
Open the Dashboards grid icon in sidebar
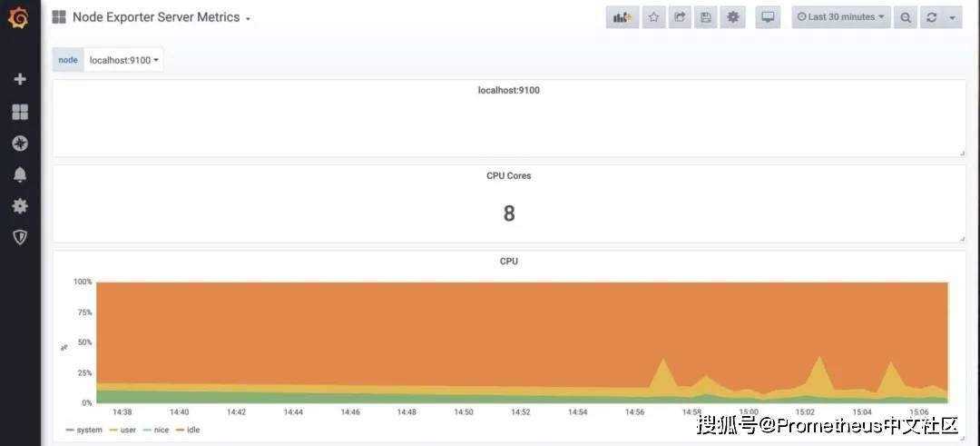pyautogui.click(x=20, y=112)
